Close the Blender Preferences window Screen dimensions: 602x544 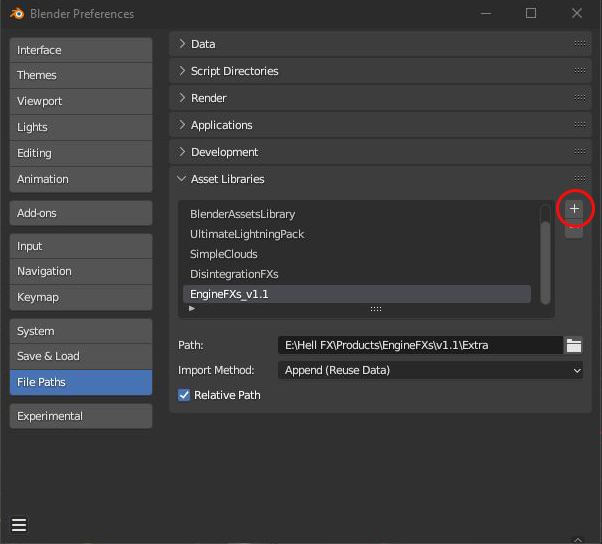point(577,13)
